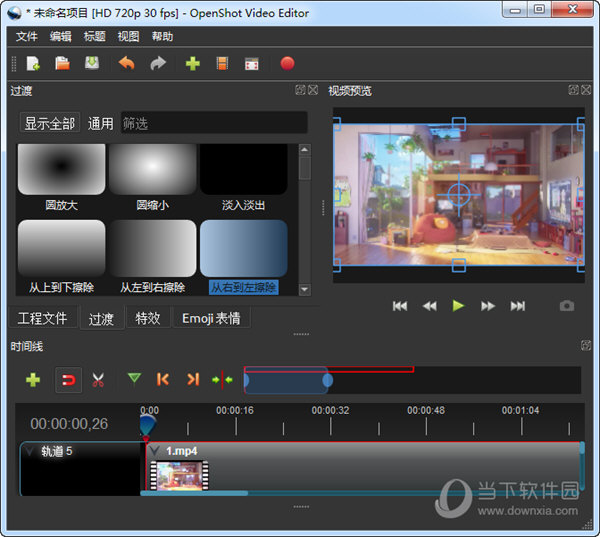Enable the razor scissors tool
This screenshot has height=537, width=600.
(x=98, y=380)
